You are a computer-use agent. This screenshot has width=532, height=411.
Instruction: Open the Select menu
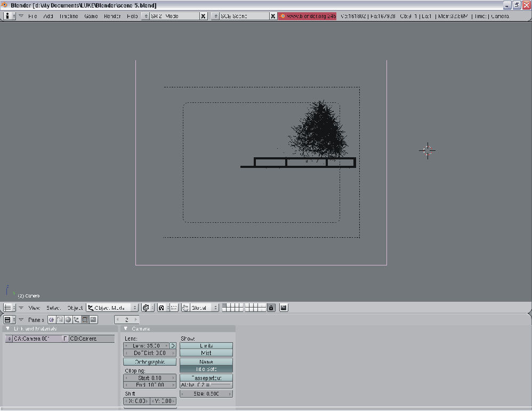54,308
